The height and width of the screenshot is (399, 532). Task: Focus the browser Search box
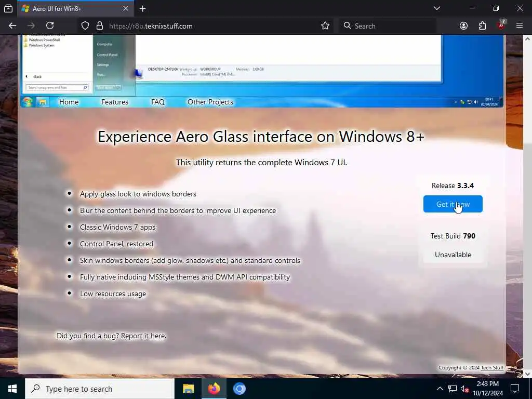point(388,26)
